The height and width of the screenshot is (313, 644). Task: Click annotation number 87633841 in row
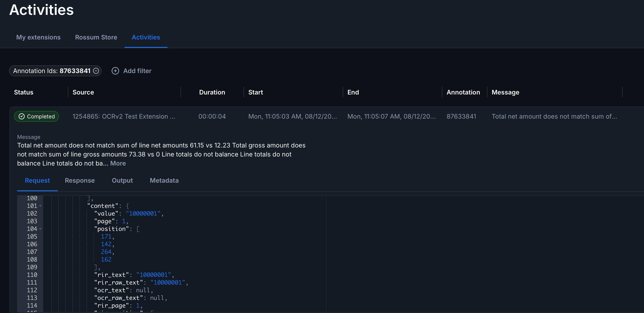[x=461, y=116]
